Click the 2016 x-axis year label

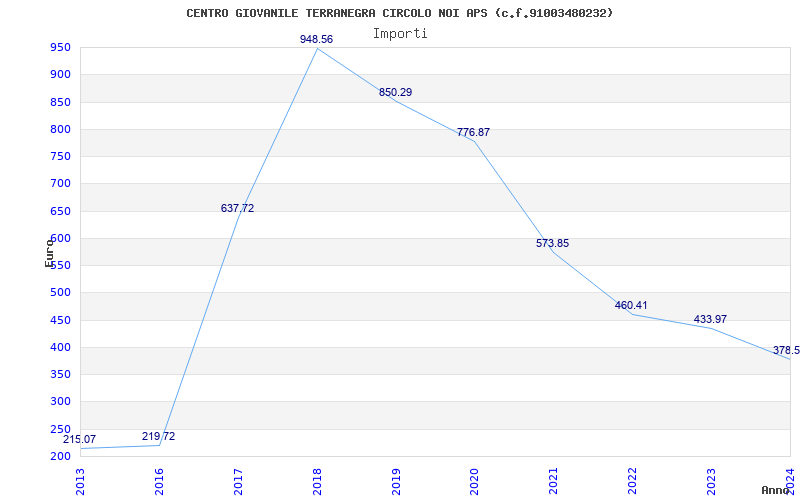pyautogui.click(x=159, y=482)
